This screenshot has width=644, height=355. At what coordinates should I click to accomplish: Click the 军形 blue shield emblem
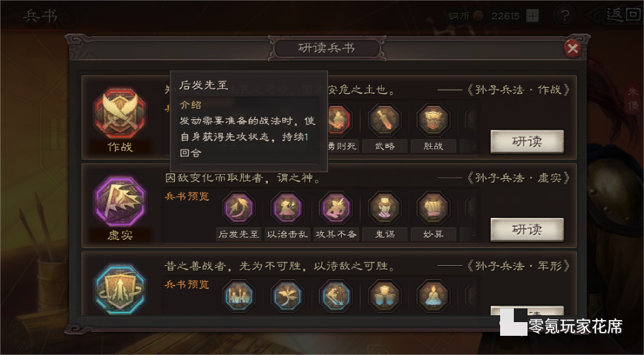pyautogui.click(x=119, y=290)
